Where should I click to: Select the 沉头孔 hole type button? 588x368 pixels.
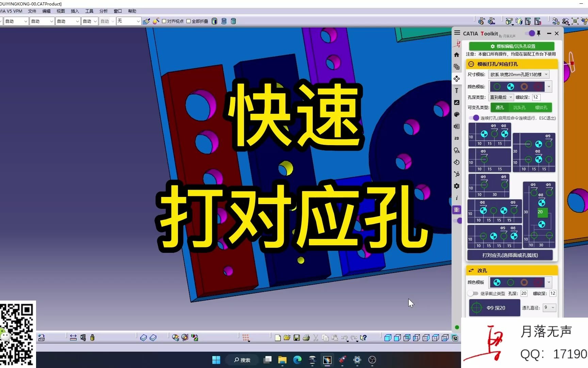coord(519,107)
